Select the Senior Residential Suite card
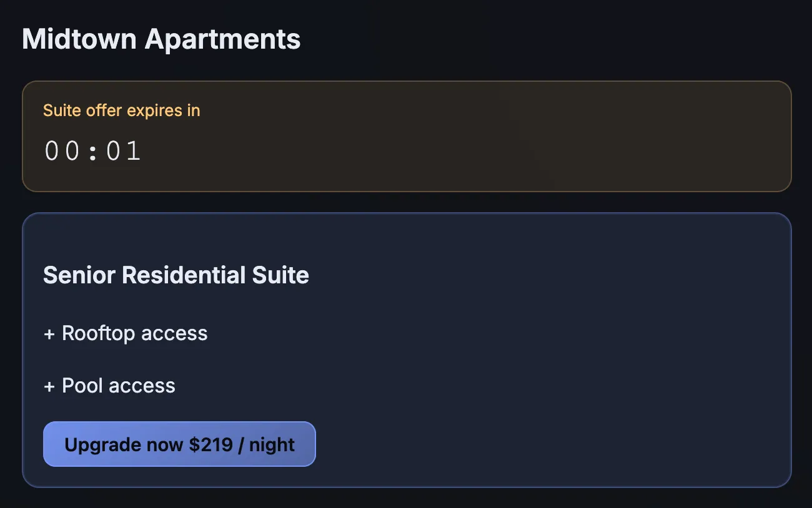Viewport: 812px width, 508px height. [x=406, y=349]
